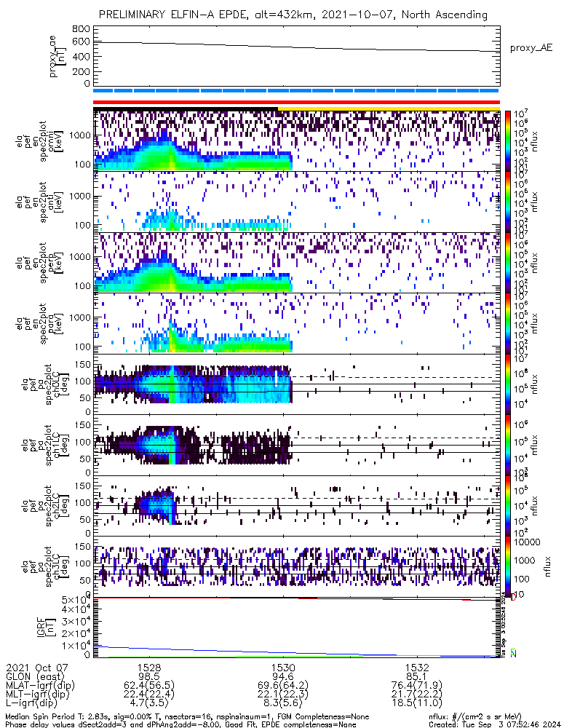The height and width of the screenshot is (728, 564).
Task: Select the proxy_AE legend label
Action: [531, 48]
